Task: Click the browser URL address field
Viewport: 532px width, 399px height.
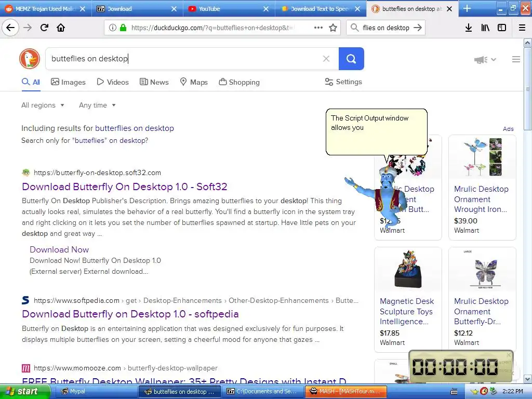Action: click(x=212, y=28)
